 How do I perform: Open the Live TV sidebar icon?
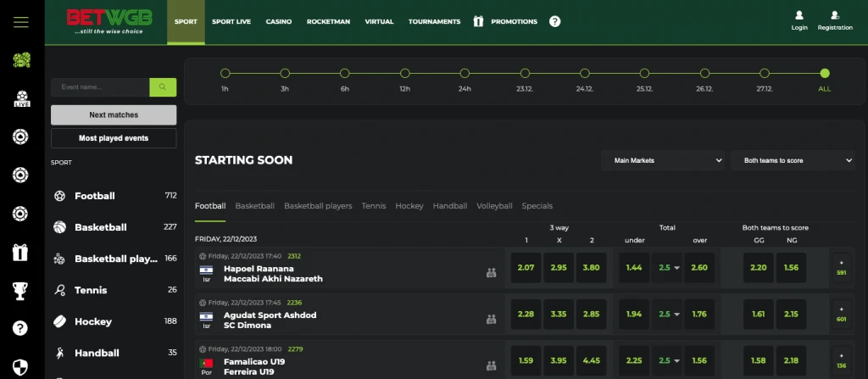click(x=21, y=98)
